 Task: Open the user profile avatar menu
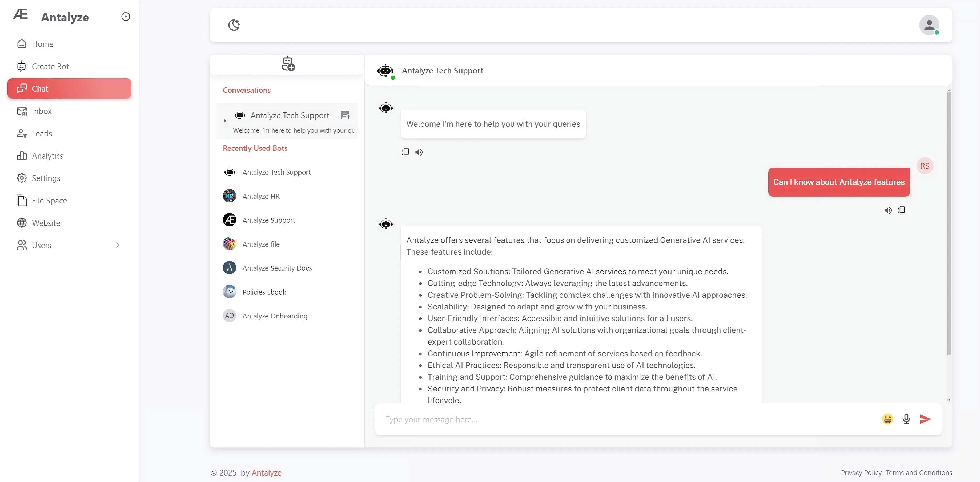click(x=929, y=25)
